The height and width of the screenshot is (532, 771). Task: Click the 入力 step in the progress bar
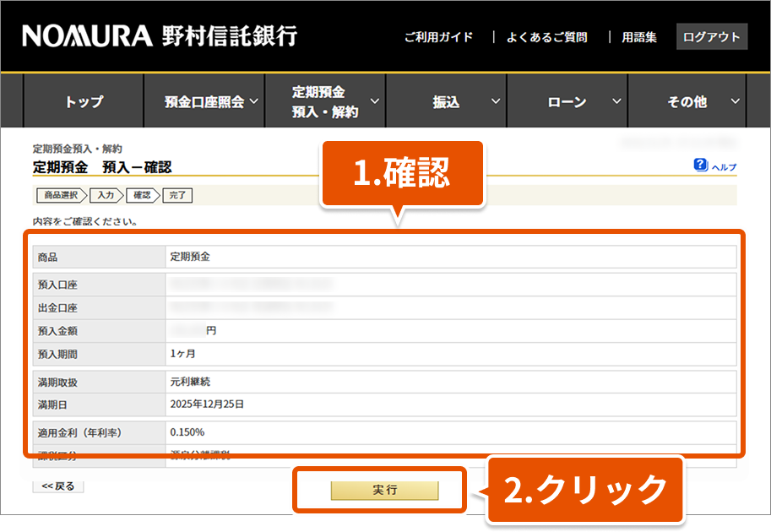pos(106,195)
